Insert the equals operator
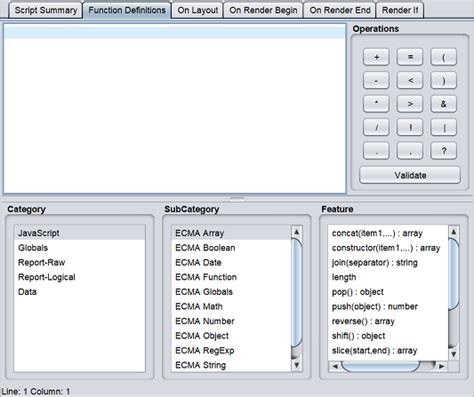474x397 pixels. click(410, 57)
